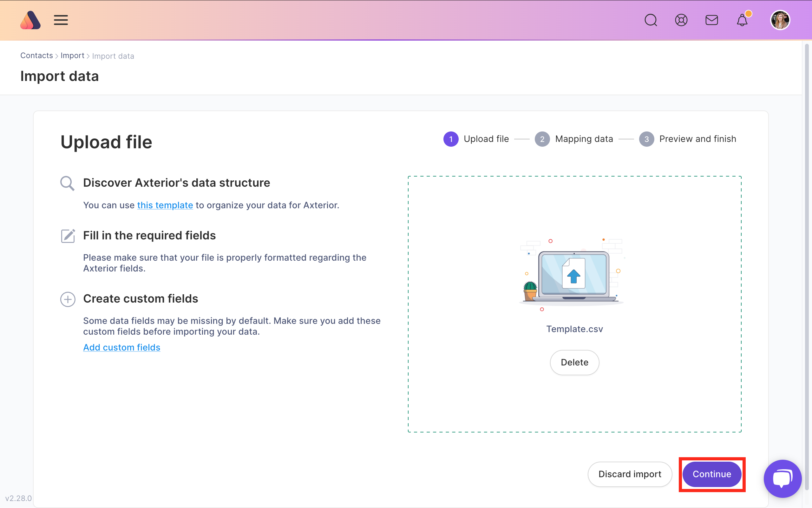Click the Axterior logo icon

point(30,20)
